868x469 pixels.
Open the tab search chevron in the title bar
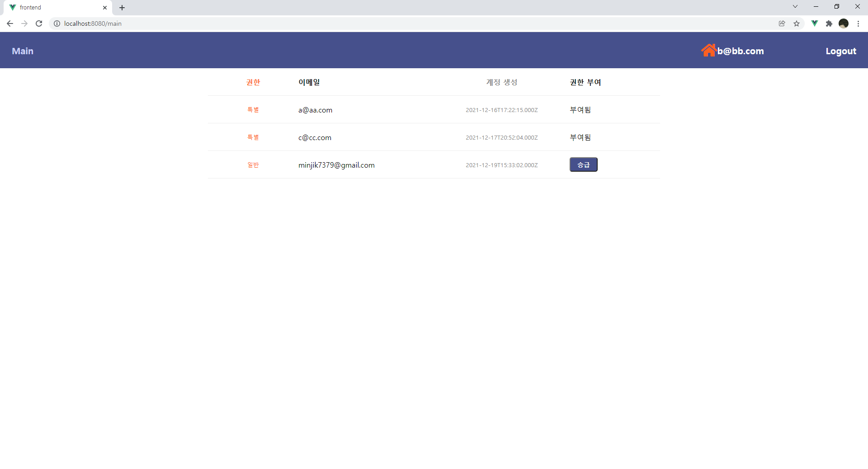[795, 6]
